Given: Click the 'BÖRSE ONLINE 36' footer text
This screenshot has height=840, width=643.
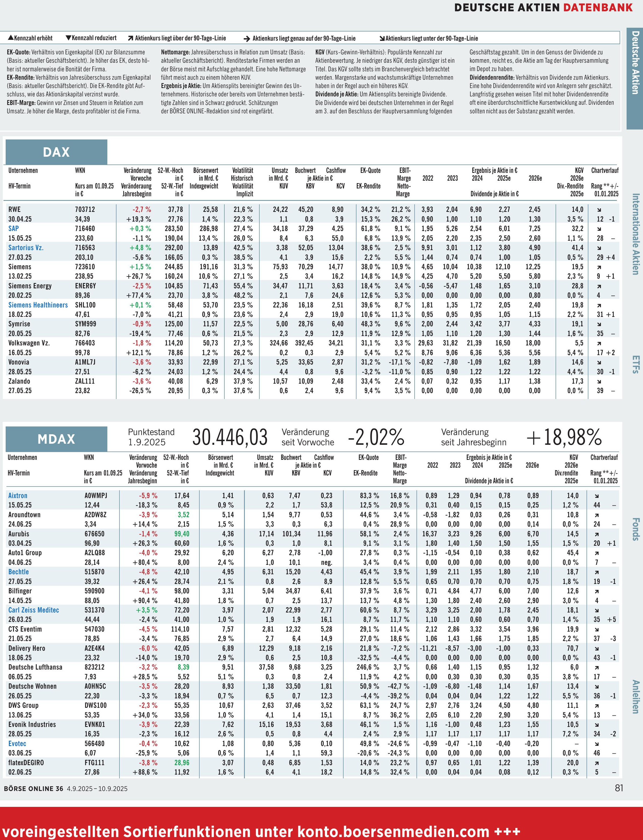Looking at the screenshot, I should click(33, 789).
